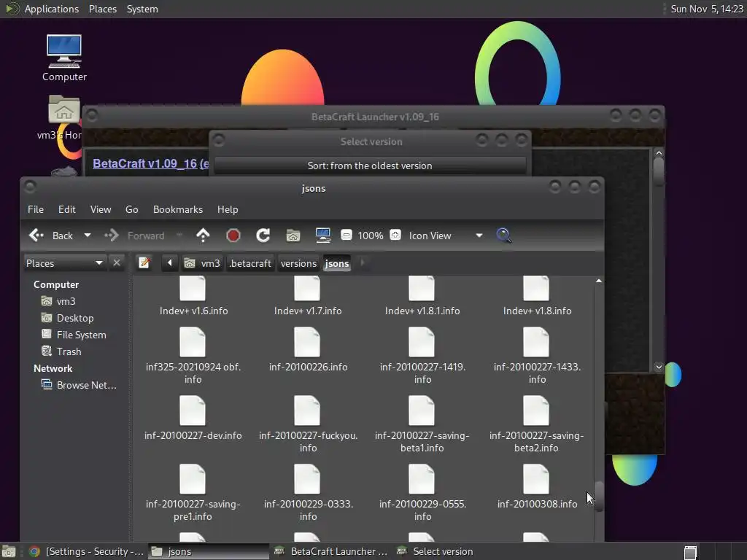The width and height of the screenshot is (747, 560).
Task: Open the System menu in top panel
Action: pos(142,9)
